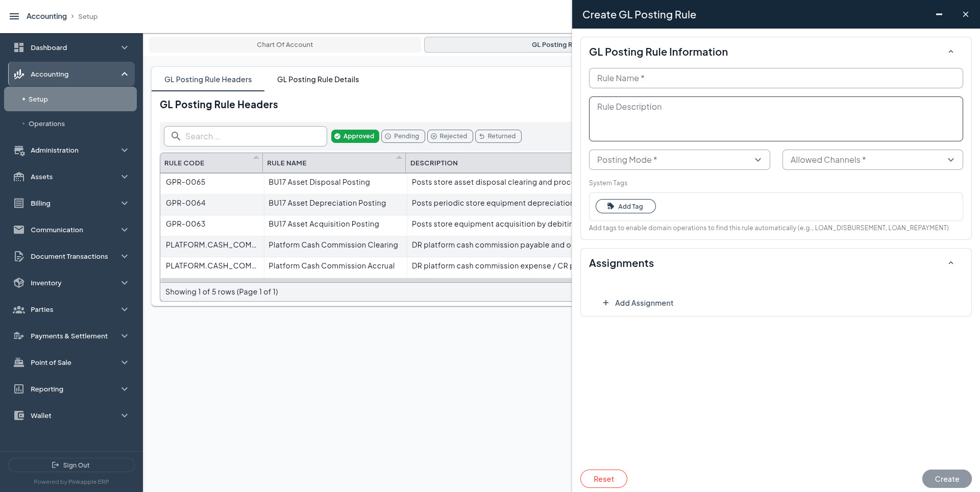This screenshot has height=492, width=980.
Task: Click the Wallet sidebar icon
Action: [x=19, y=415]
